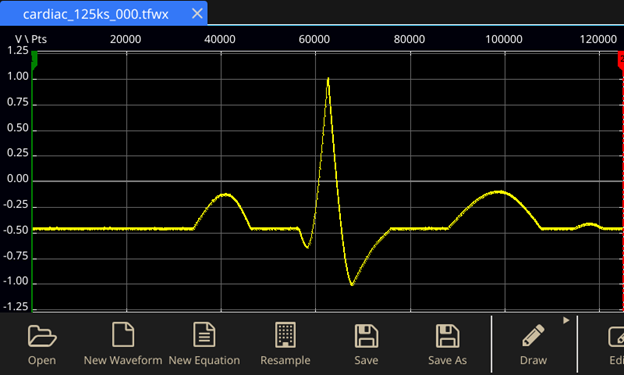Click the -1.00 voltage axis label
This screenshot has width=624, height=375.
click(x=16, y=281)
